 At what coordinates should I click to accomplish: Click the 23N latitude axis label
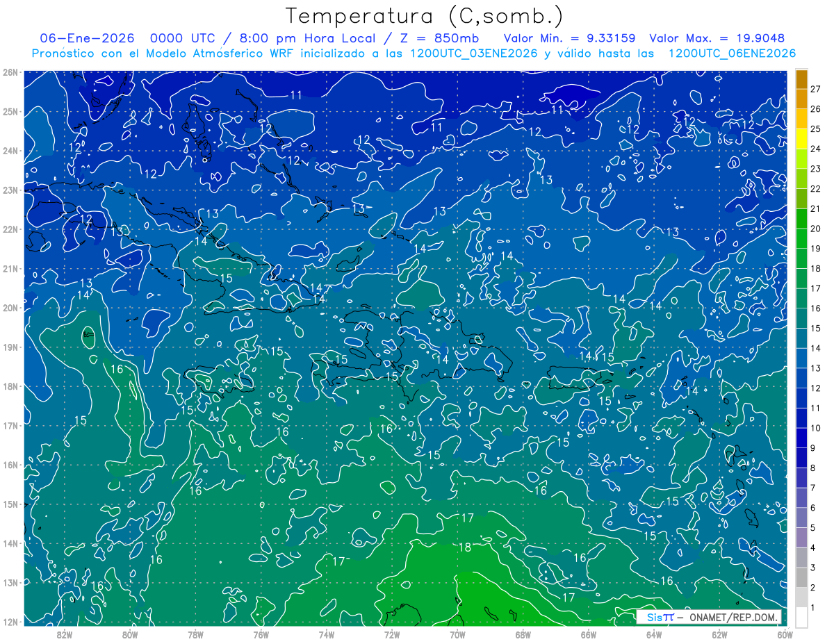tap(10, 190)
